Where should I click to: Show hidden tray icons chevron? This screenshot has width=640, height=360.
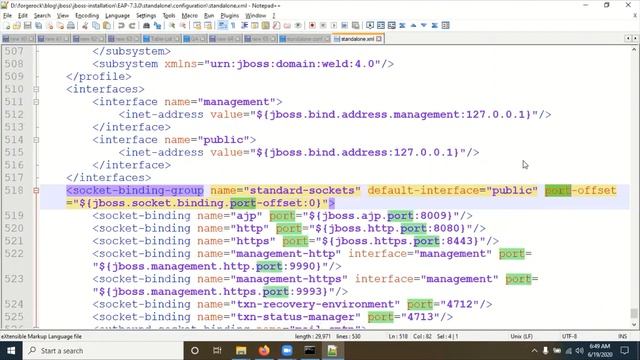tap(534, 351)
